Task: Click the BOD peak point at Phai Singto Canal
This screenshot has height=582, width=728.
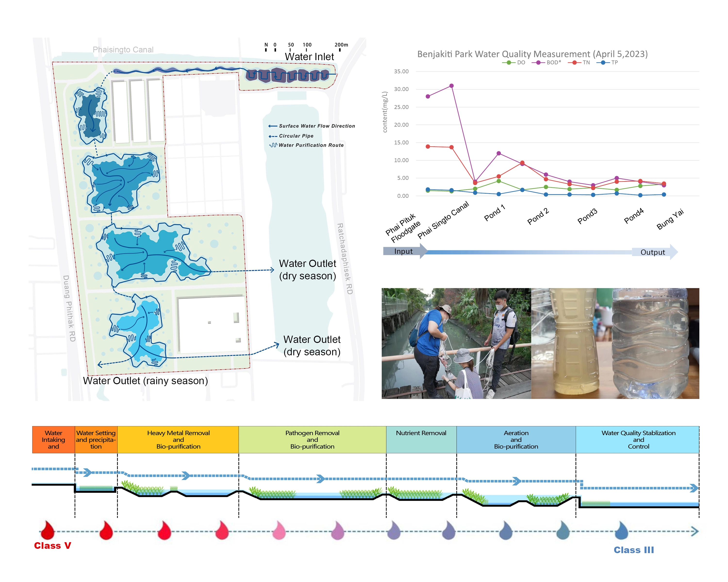Action: click(451, 86)
